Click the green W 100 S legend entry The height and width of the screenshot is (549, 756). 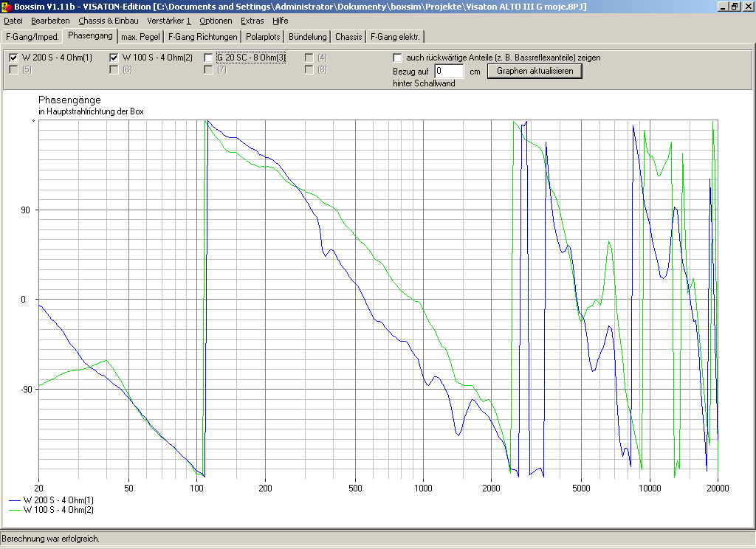coord(51,510)
